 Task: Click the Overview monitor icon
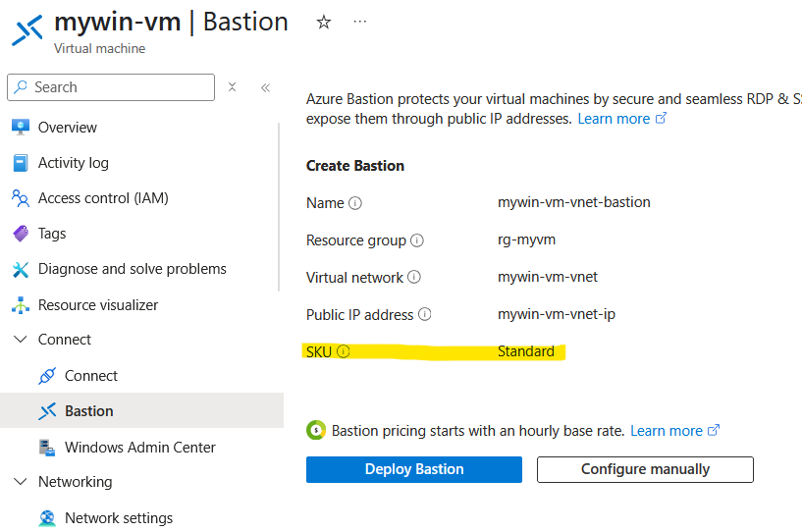coord(21,127)
